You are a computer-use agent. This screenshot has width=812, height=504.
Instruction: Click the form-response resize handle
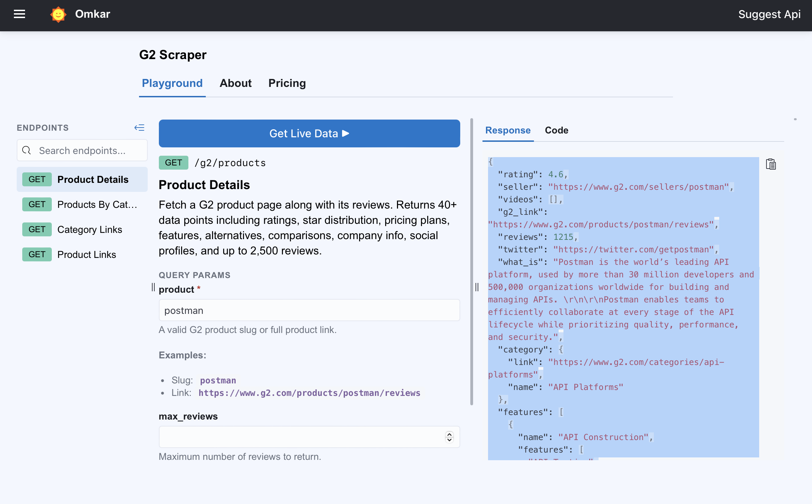point(477,287)
